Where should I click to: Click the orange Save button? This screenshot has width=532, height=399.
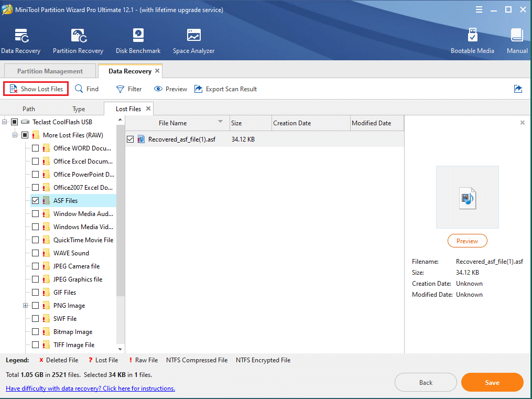[x=492, y=382]
